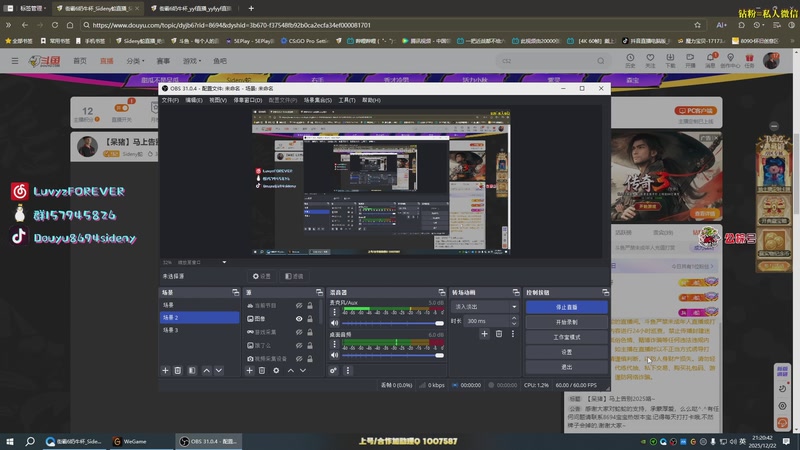
Task: Move selected source down in sources panel
Action: (x=303, y=370)
